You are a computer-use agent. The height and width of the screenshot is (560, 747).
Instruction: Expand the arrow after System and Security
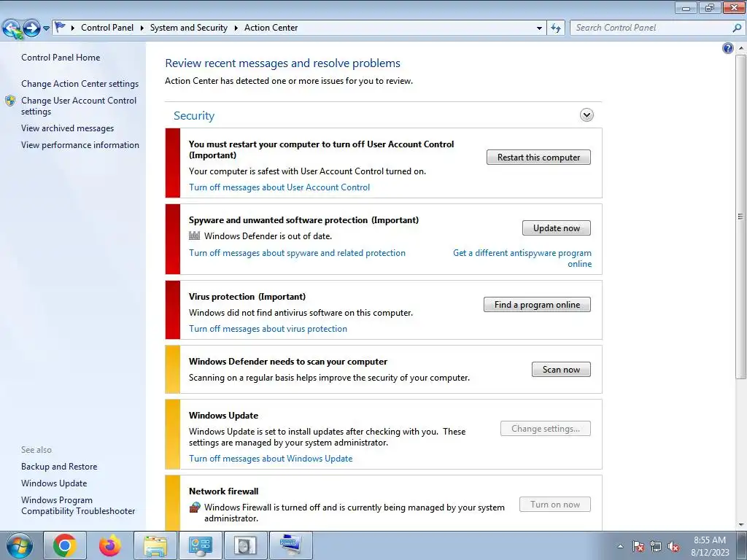click(236, 28)
